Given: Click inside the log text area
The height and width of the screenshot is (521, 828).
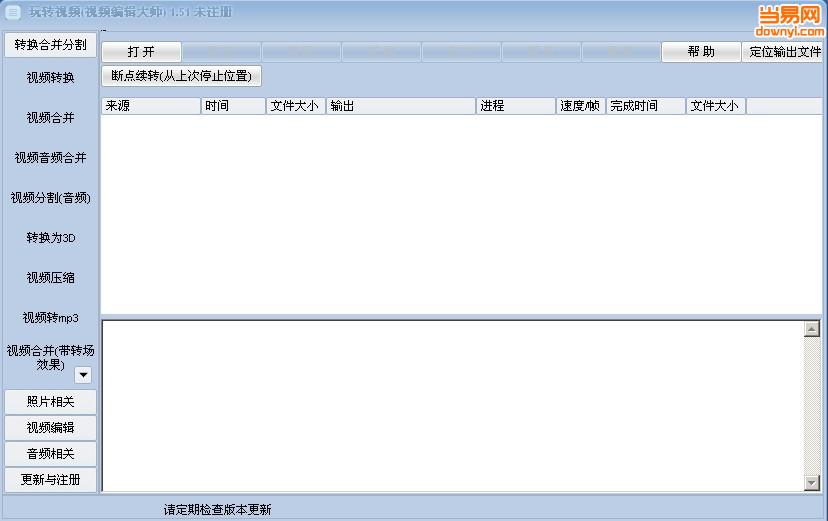Looking at the screenshot, I should click(x=453, y=405).
